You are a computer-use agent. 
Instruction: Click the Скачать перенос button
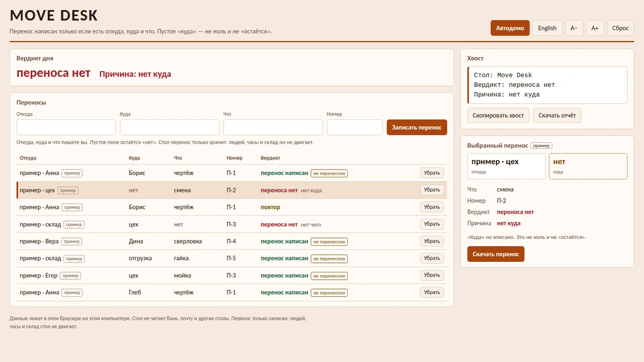pos(495,254)
